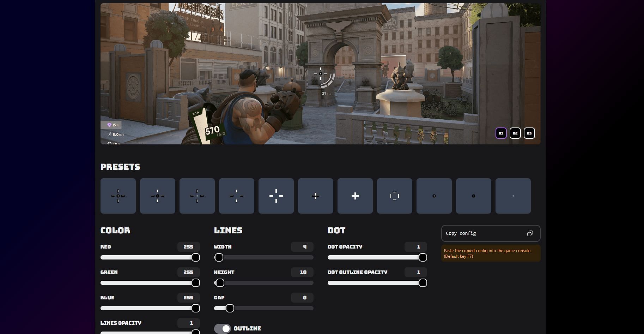Choose the ninth preset, small outlined dot only
The height and width of the screenshot is (334, 644).
[x=434, y=196]
